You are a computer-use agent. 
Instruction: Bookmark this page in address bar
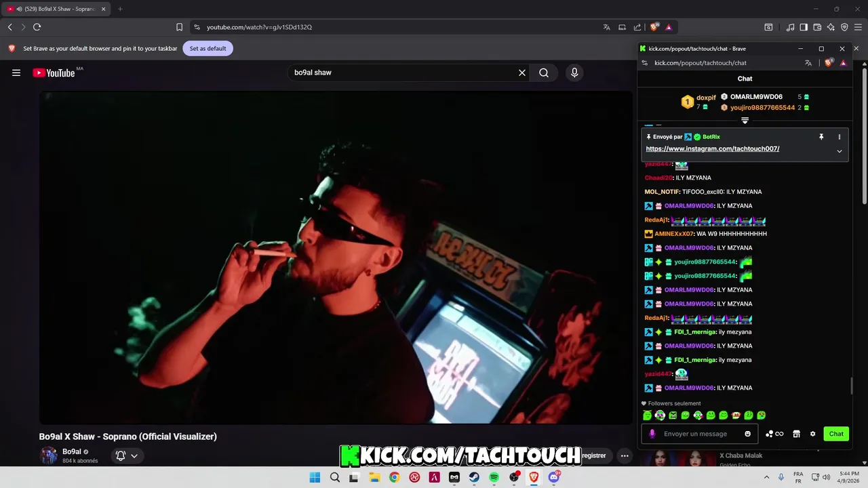(x=179, y=27)
